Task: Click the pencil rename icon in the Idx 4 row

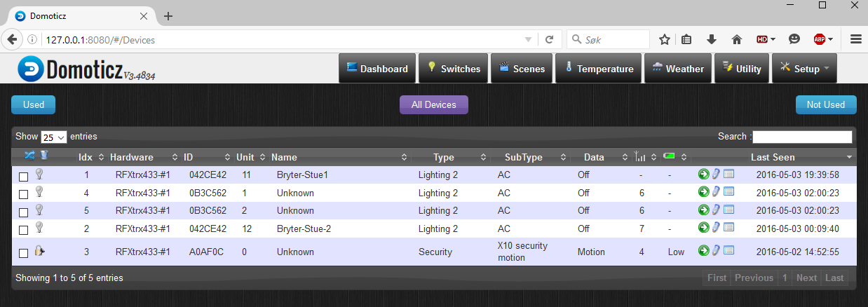Action: coord(716,191)
